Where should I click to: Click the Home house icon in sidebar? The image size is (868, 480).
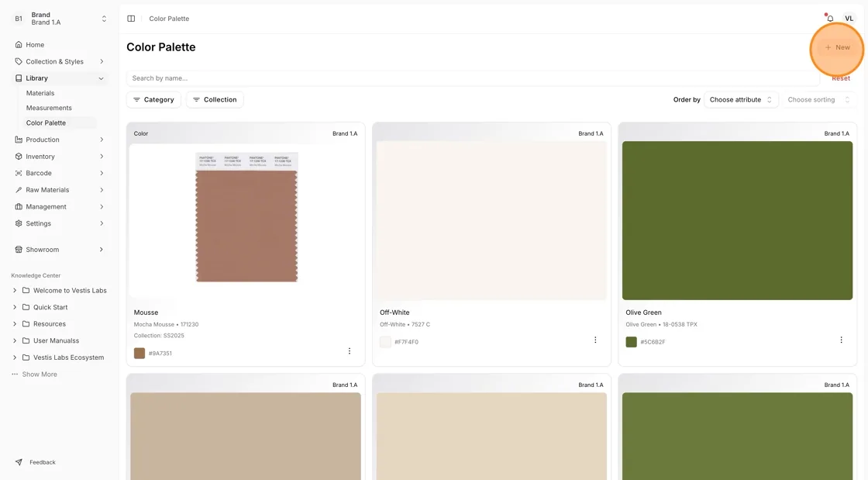[x=19, y=45]
